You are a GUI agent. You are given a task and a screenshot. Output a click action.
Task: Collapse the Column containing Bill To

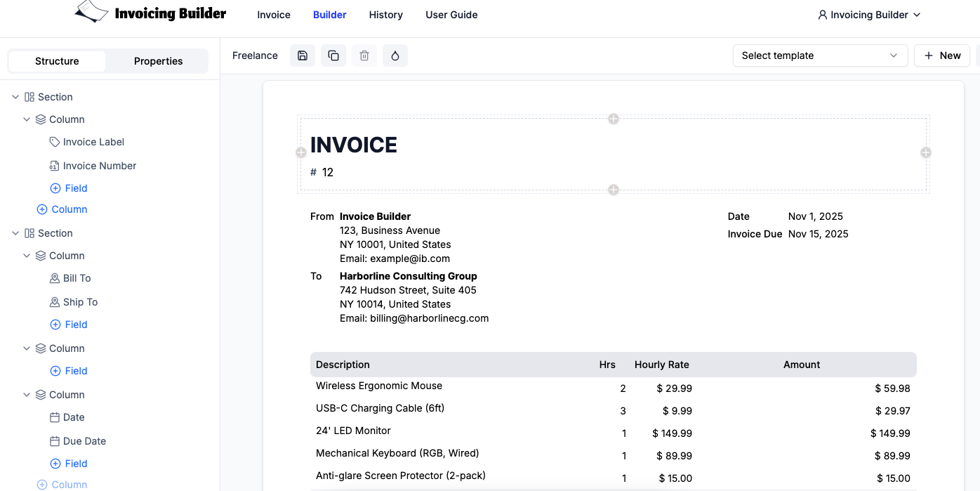pos(27,256)
